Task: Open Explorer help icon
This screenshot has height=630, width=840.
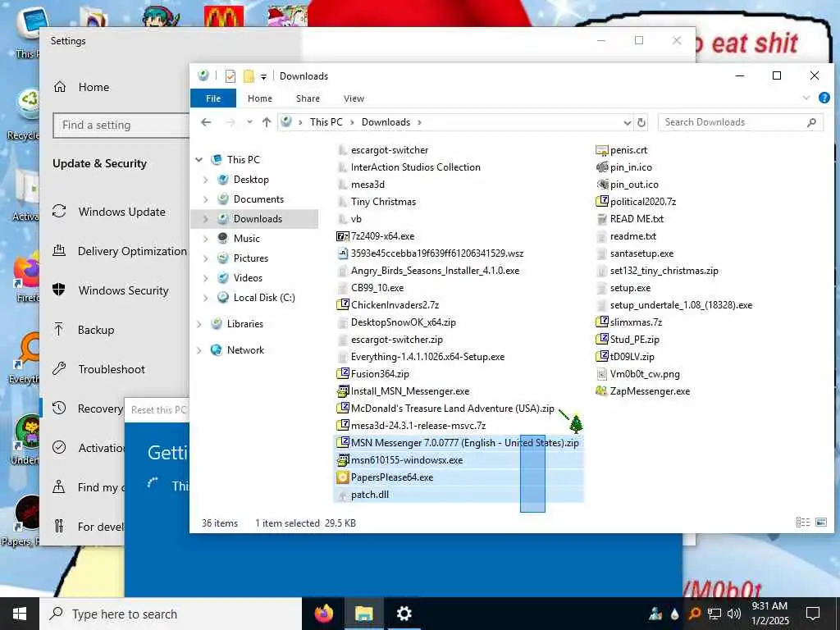Action: click(824, 98)
